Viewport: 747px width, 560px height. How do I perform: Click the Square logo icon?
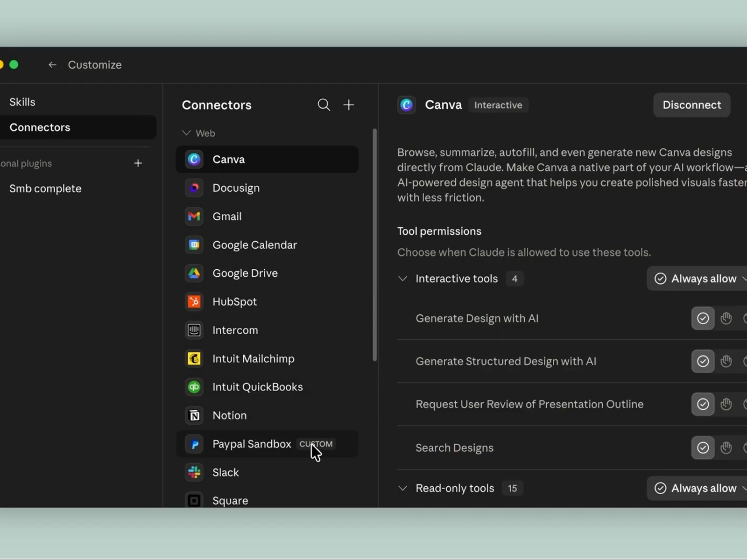click(x=194, y=501)
